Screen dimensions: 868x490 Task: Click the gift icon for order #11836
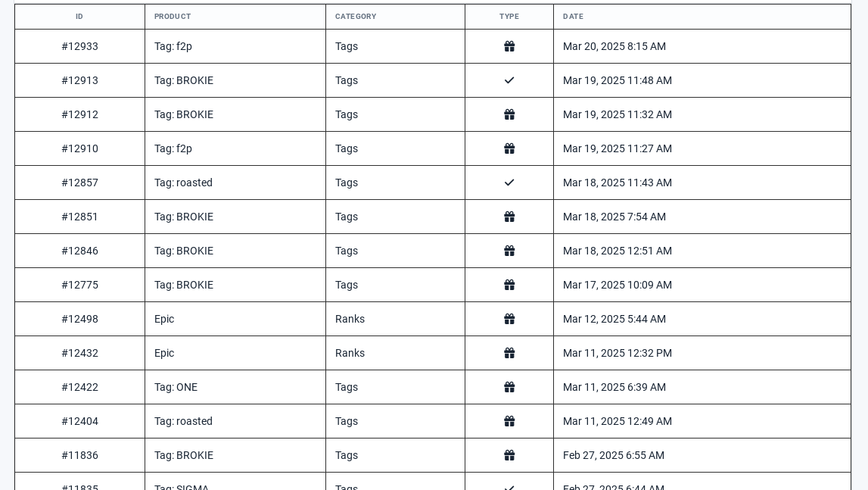coord(509,456)
